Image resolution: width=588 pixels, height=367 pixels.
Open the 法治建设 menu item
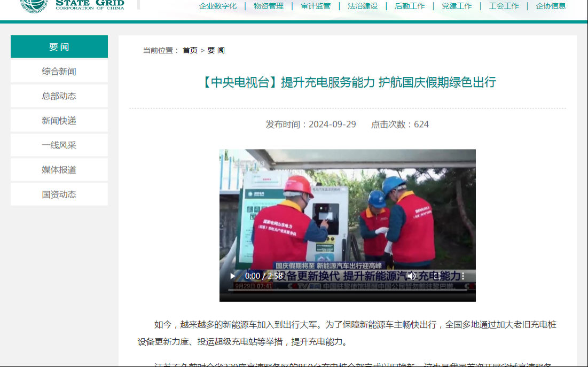[363, 6]
